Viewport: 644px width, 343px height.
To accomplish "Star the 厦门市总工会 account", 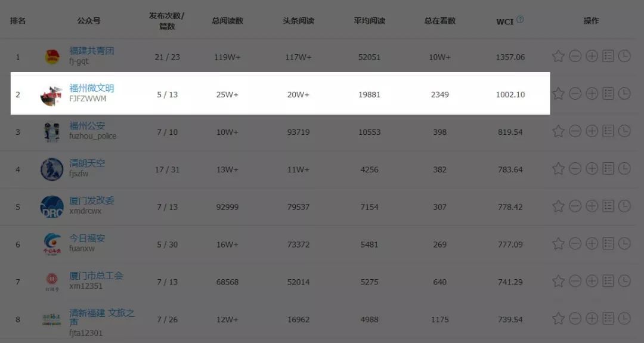I will [558, 281].
